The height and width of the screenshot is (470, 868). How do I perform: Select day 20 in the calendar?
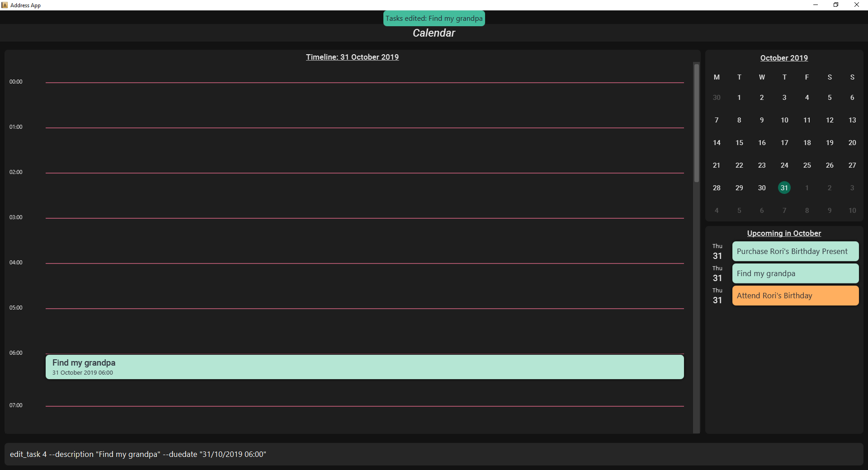click(852, 143)
